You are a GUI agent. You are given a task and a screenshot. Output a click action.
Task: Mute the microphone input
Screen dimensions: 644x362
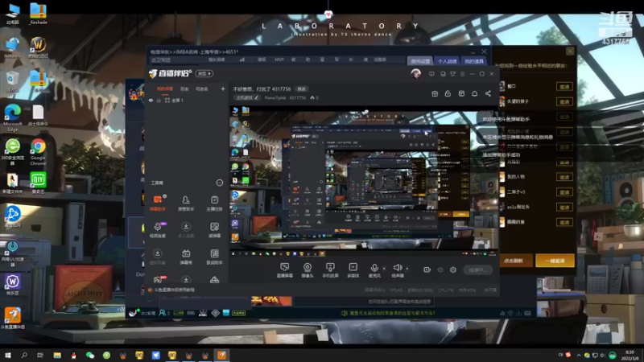click(x=374, y=268)
